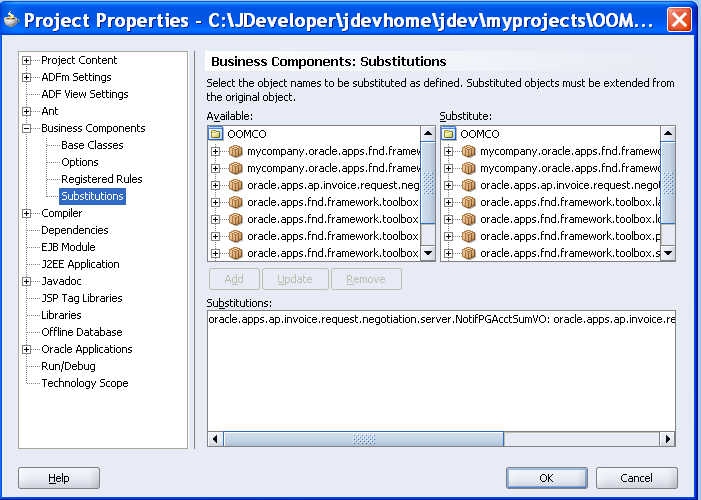Expand the Oracle Applications node
The image size is (701, 500).
point(26,349)
